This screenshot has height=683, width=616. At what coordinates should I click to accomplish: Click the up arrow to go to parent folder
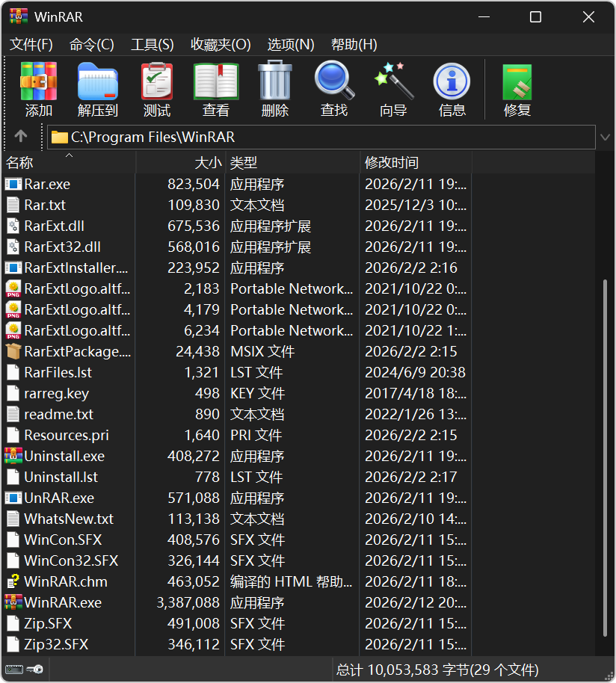click(20, 137)
